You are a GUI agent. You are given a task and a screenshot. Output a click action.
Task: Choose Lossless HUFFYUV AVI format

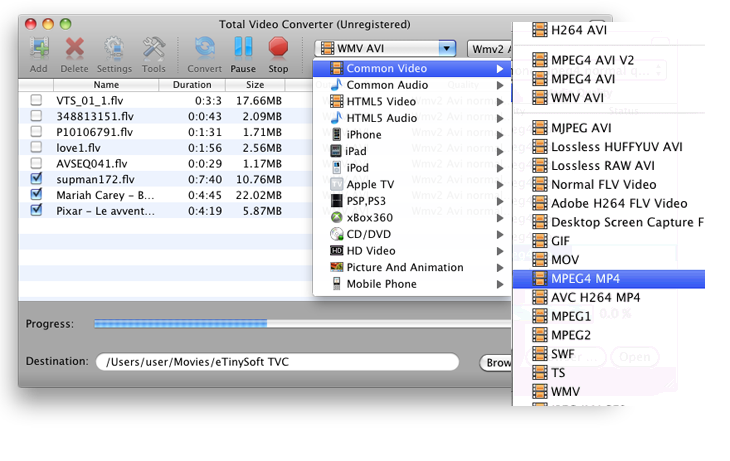tap(608, 147)
